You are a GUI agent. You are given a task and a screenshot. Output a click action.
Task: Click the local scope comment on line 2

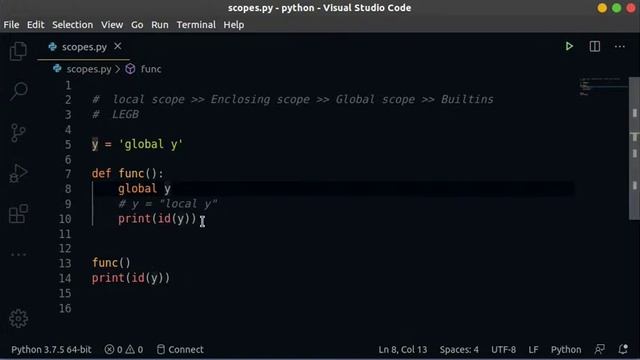293,100
